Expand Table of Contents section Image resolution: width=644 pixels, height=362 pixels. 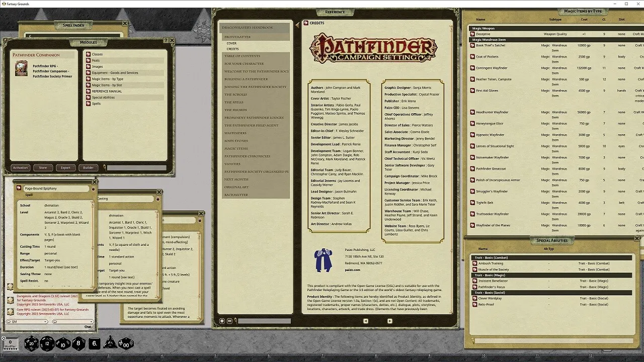click(256, 56)
